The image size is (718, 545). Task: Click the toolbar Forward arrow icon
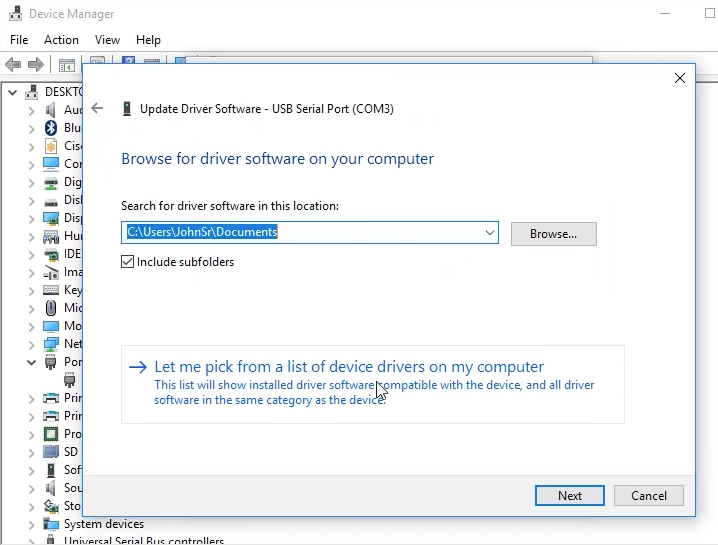coord(36,65)
